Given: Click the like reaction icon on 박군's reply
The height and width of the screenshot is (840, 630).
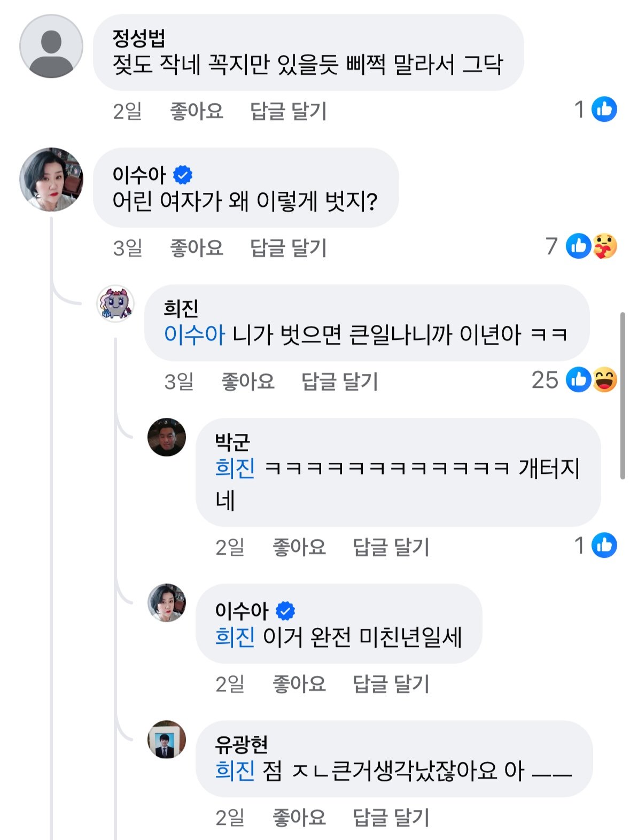Looking at the screenshot, I should (x=604, y=546).
